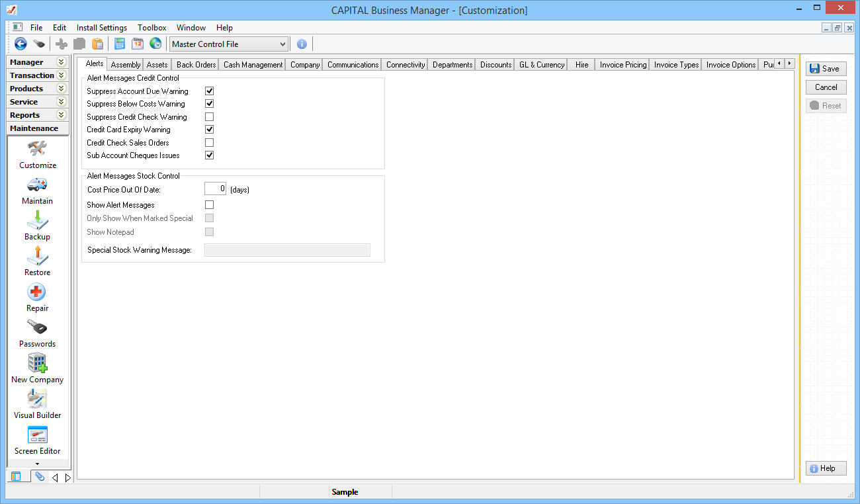Open the Help menu in menu bar
This screenshot has height=504, width=860.
(x=224, y=28)
